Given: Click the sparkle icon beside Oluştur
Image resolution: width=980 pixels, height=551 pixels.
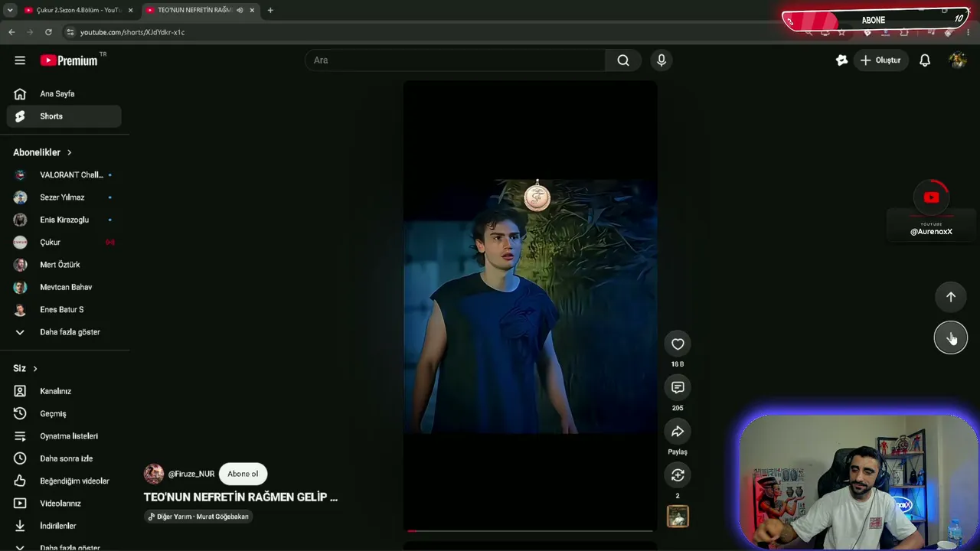Looking at the screenshot, I should tap(841, 60).
